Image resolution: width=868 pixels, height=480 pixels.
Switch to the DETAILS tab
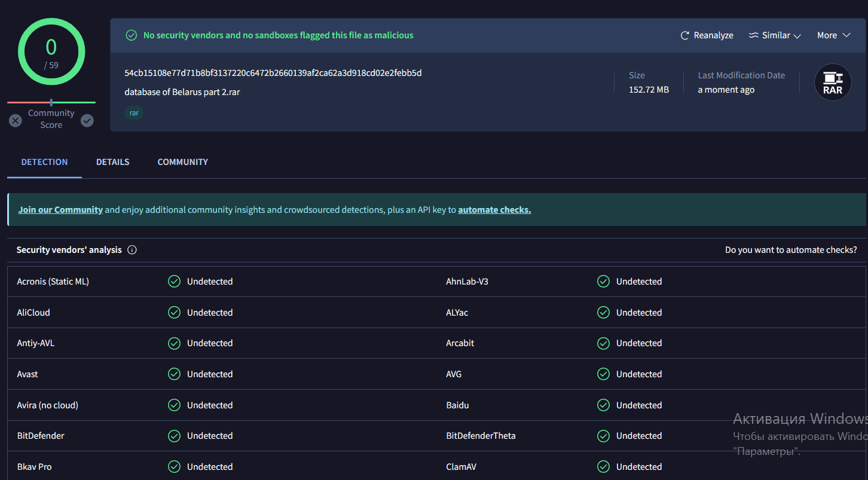pos(112,162)
